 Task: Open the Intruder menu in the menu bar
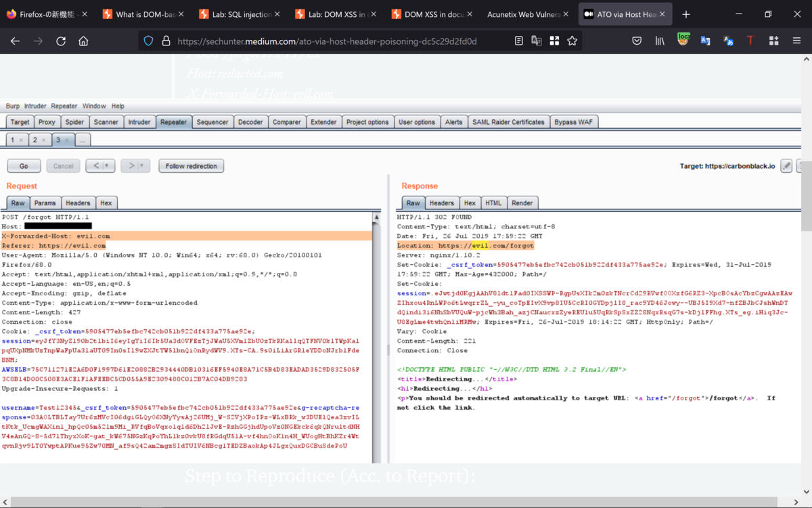point(35,106)
